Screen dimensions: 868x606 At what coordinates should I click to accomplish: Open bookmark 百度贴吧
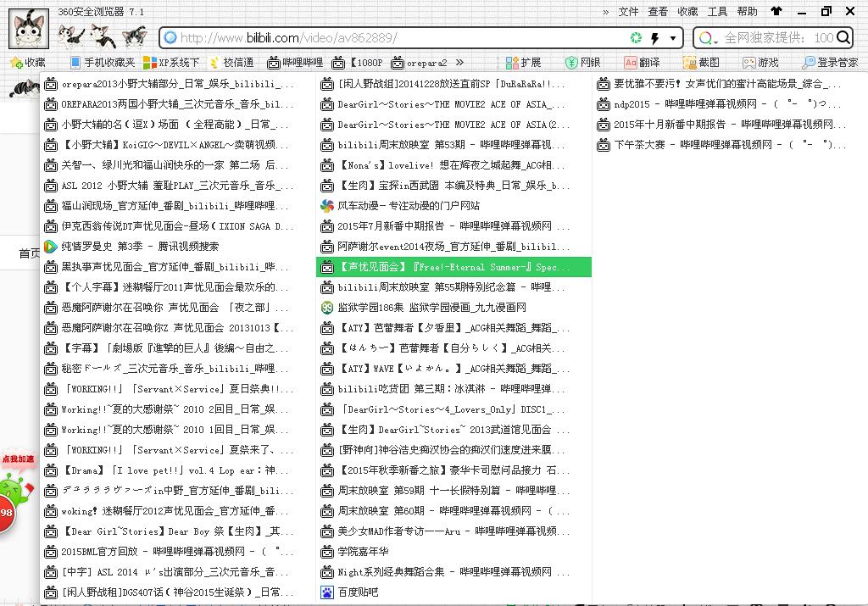coord(454,592)
